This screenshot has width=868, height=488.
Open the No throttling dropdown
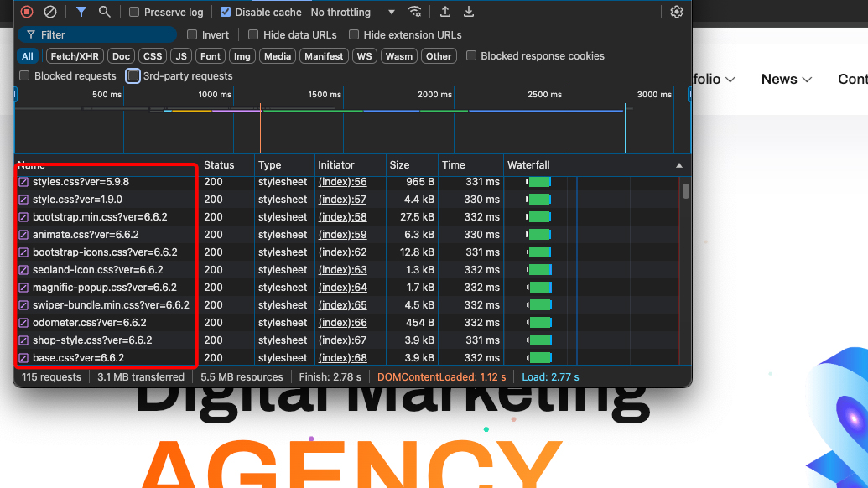pos(352,13)
